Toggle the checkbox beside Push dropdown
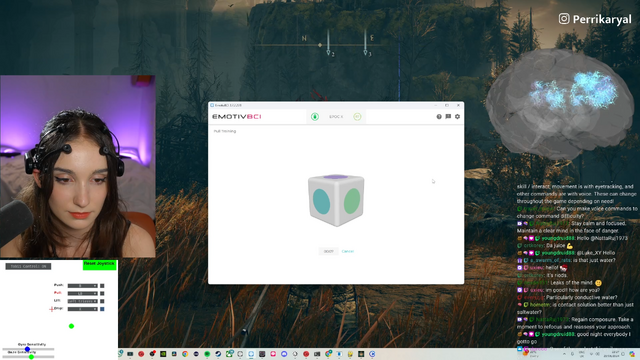640x360 pixels. [x=102, y=286]
